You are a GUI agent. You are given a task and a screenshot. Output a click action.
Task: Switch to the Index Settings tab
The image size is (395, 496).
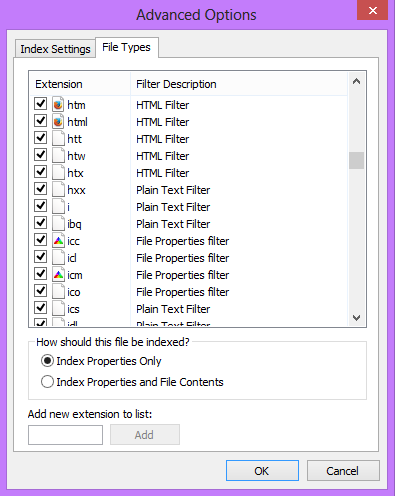(x=55, y=49)
